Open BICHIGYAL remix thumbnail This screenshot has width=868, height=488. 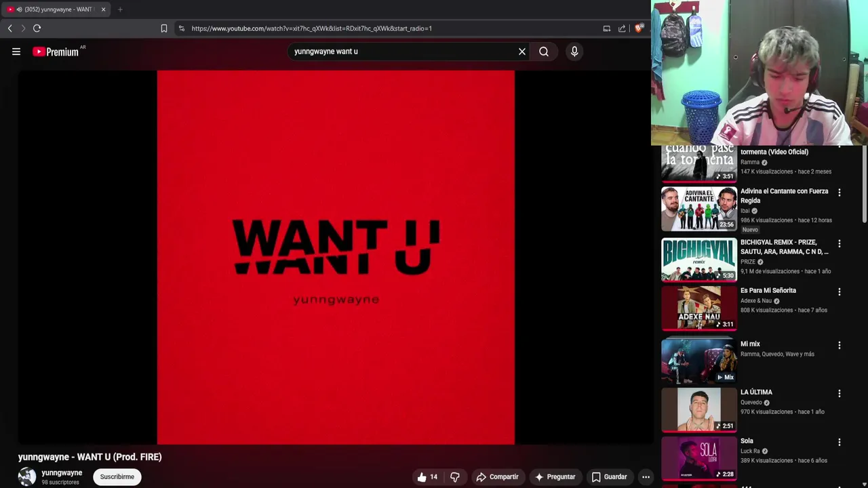tap(699, 259)
